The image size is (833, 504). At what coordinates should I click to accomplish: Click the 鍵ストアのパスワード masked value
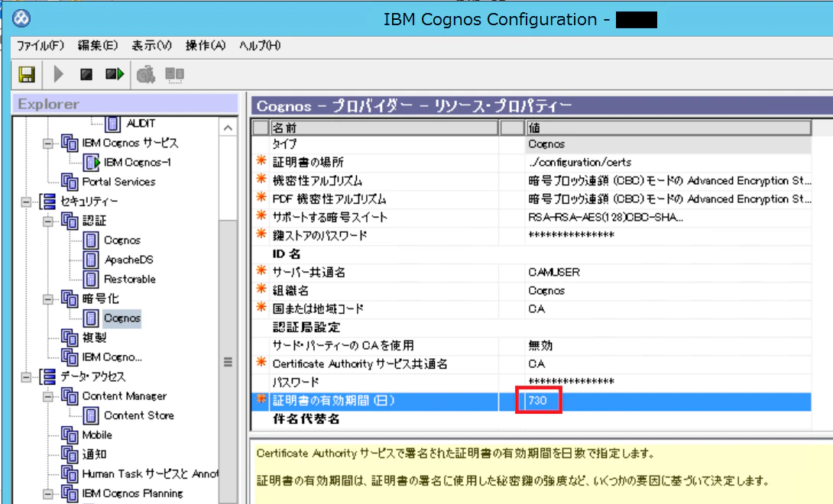pos(572,235)
